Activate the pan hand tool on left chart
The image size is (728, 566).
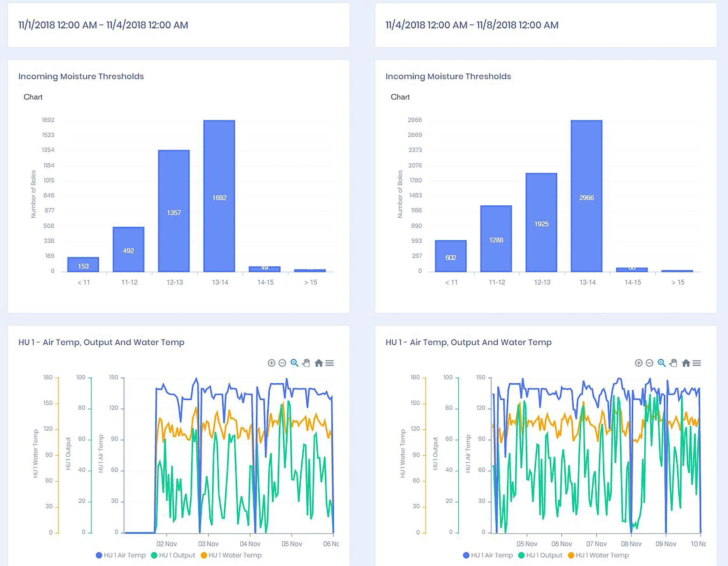point(306,363)
